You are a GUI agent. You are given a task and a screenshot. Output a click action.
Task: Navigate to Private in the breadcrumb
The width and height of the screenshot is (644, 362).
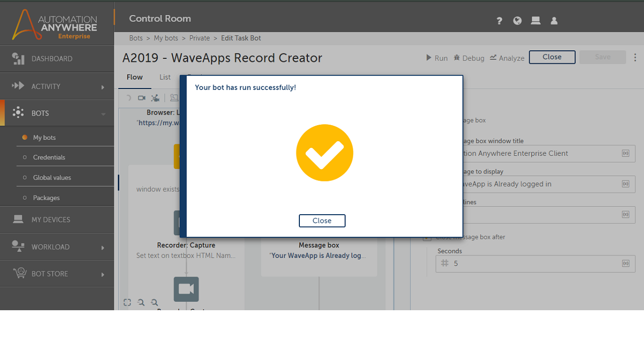click(200, 38)
